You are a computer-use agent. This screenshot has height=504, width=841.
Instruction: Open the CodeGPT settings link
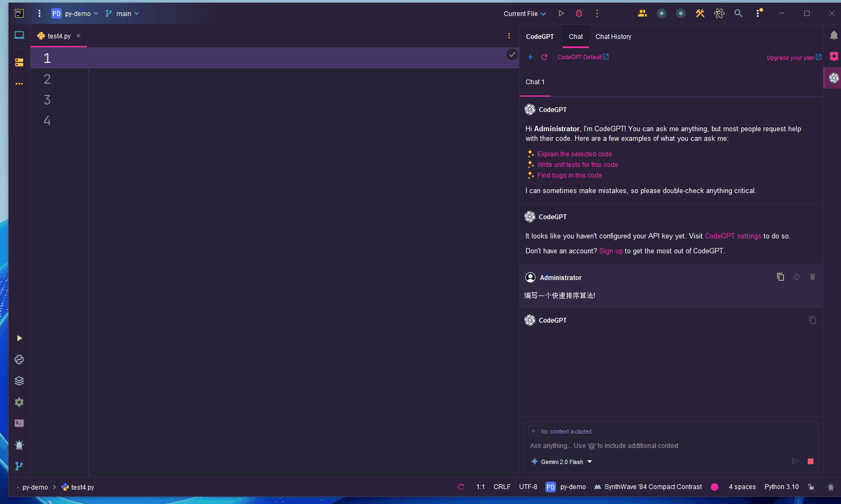[x=733, y=236]
